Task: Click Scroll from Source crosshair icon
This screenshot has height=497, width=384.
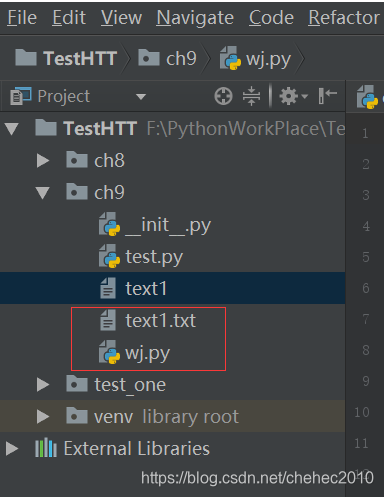Action: pos(223,96)
